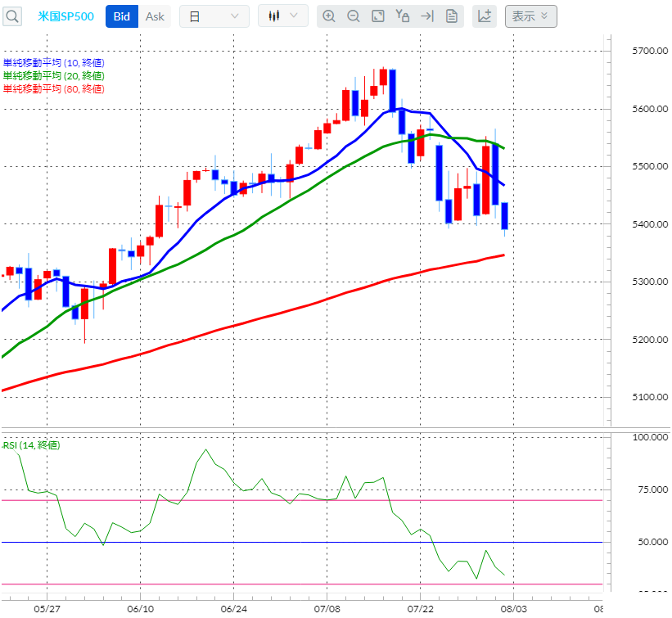Click the zoom out icon
The image size is (672, 618).
[x=353, y=16]
